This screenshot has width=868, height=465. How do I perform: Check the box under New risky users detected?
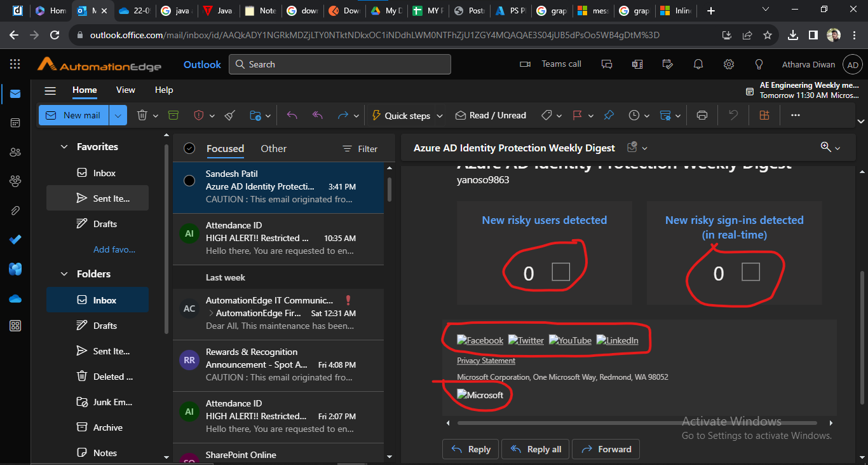pos(560,272)
